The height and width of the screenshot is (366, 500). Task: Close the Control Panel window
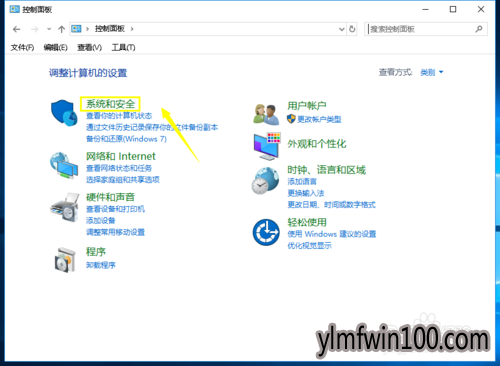coord(481,9)
